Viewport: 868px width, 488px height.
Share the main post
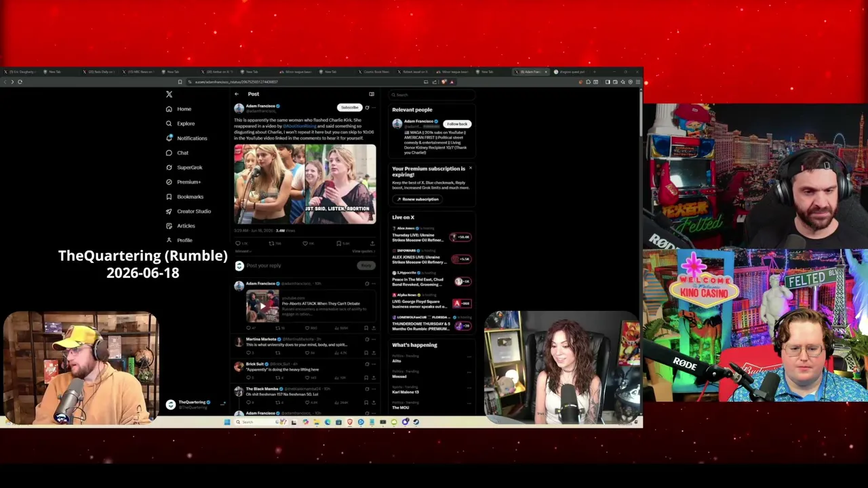(x=372, y=243)
